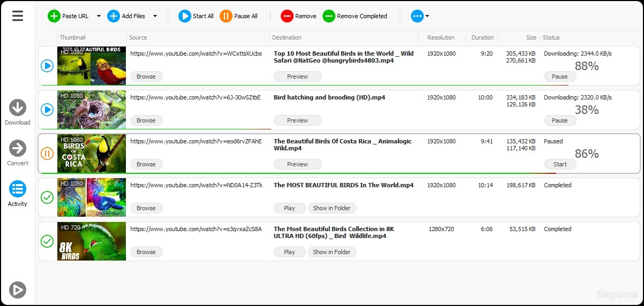Open the player icon at bottom-left

pos(18,290)
